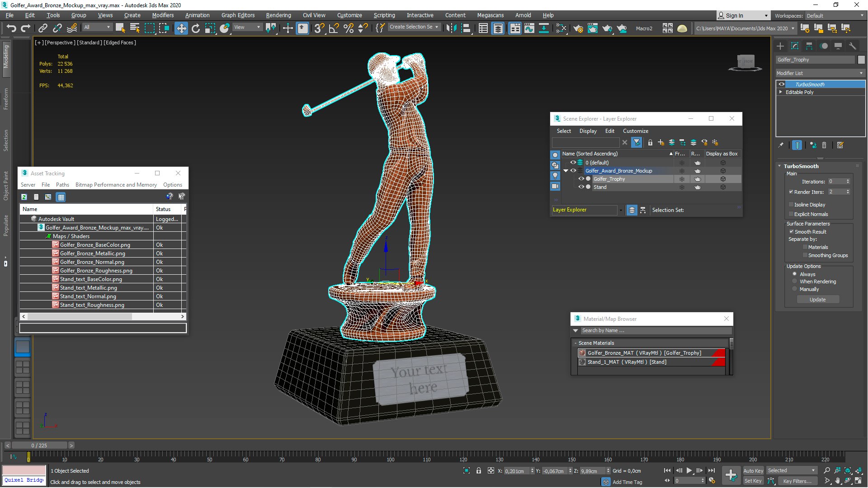The width and height of the screenshot is (868, 488).
Task: Open the Utilities wrench panel tab
Action: tap(853, 46)
